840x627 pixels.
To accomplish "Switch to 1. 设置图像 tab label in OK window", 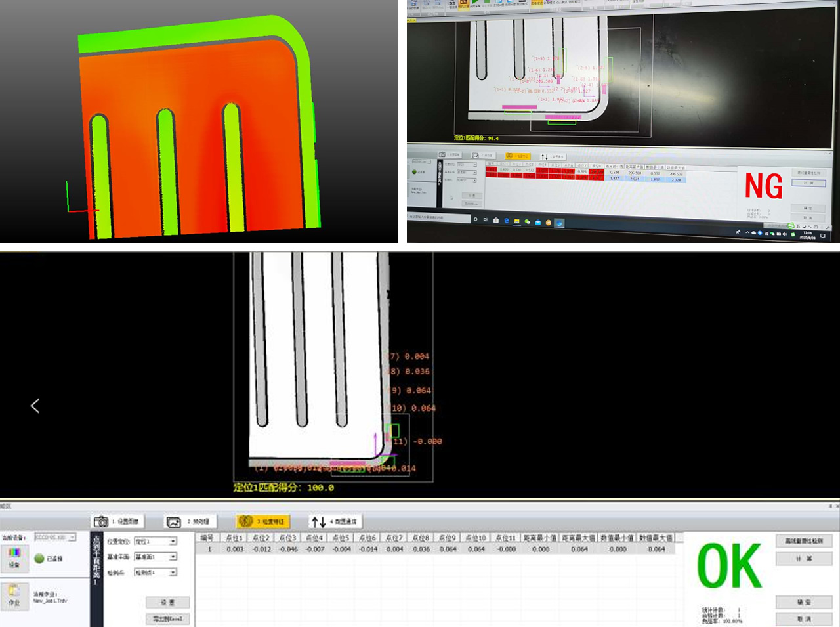I will coord(125,521).
